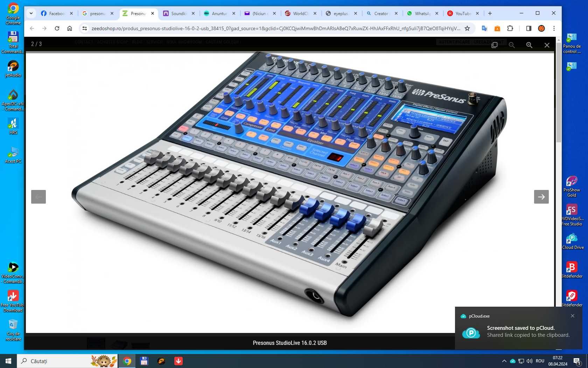Open Chrome three-dot menu
This screenshot has width=588, height=368.
(554, 28)
